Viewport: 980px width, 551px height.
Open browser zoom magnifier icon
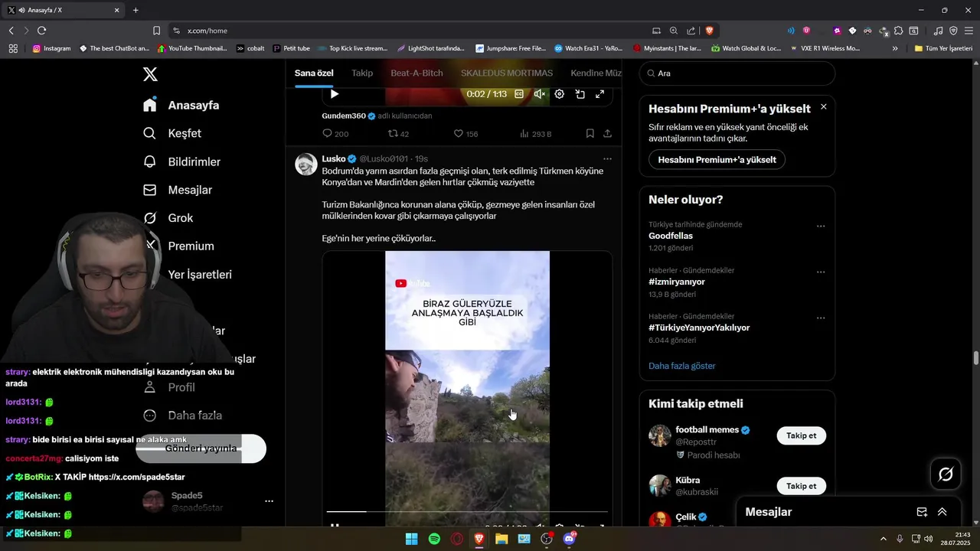click(674, 31)
